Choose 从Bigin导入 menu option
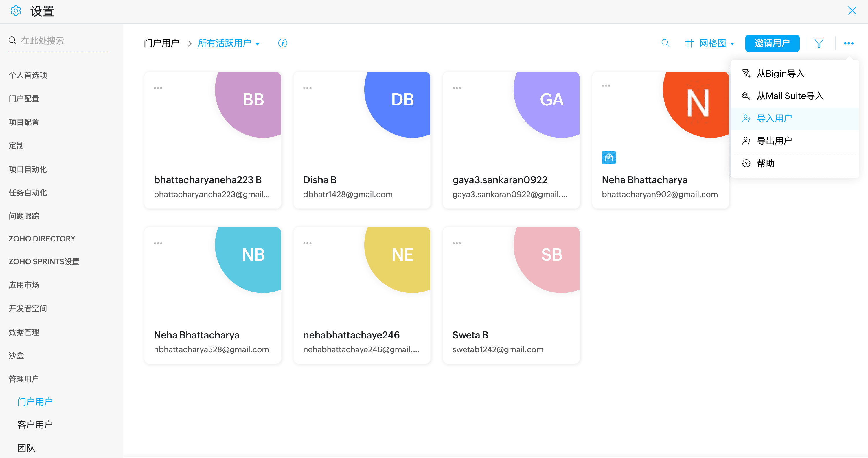868x458 pixels. point(780,74)
